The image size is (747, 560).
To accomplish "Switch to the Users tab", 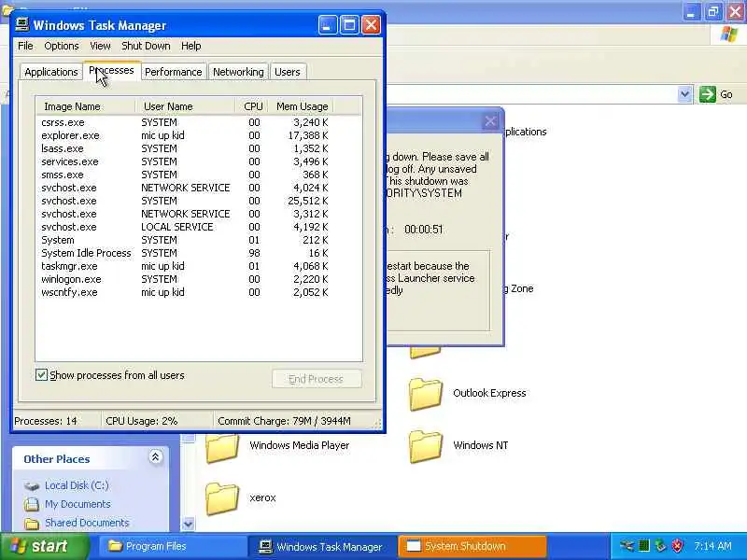I will coord(288,72).
